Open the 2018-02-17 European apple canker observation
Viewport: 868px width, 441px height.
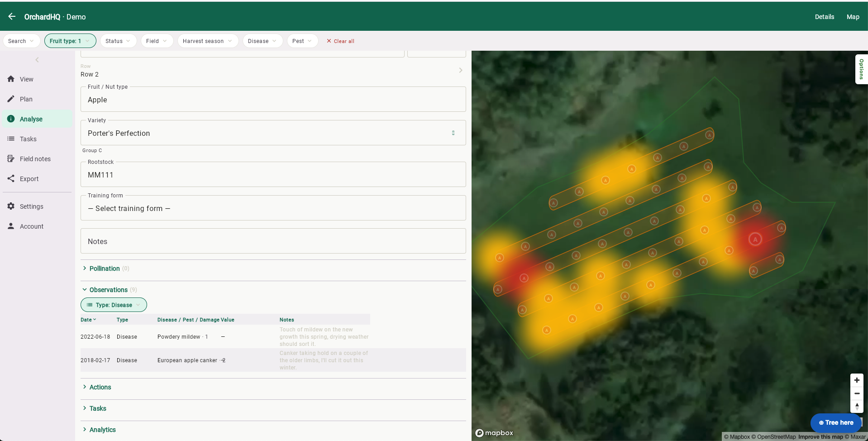[273, 360]
